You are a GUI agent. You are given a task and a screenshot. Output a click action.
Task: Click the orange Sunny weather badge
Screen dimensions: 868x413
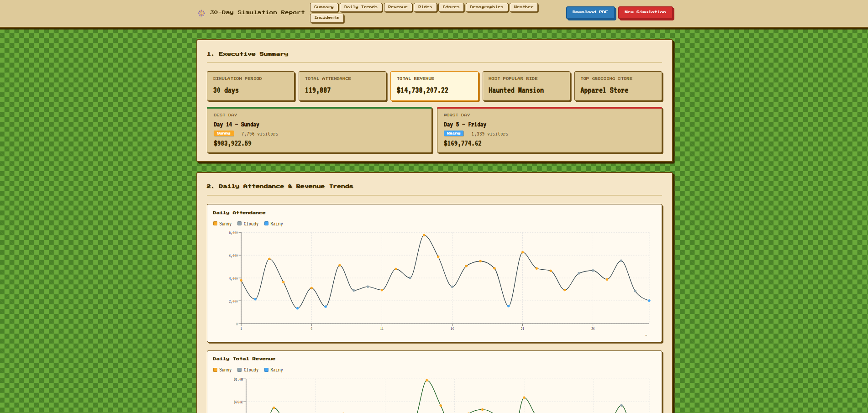click(x=224, y=134)
